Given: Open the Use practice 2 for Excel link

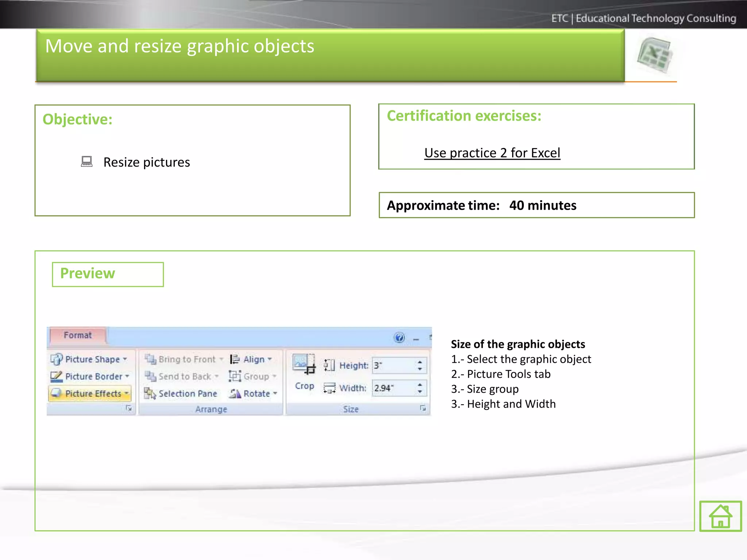Looking at the screenshot, I should click(x=492, y=153).
